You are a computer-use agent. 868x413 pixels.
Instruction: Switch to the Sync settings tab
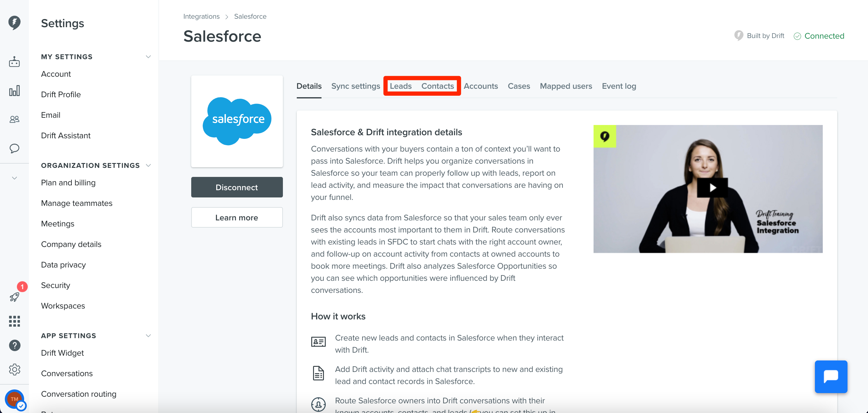(356, 86)
